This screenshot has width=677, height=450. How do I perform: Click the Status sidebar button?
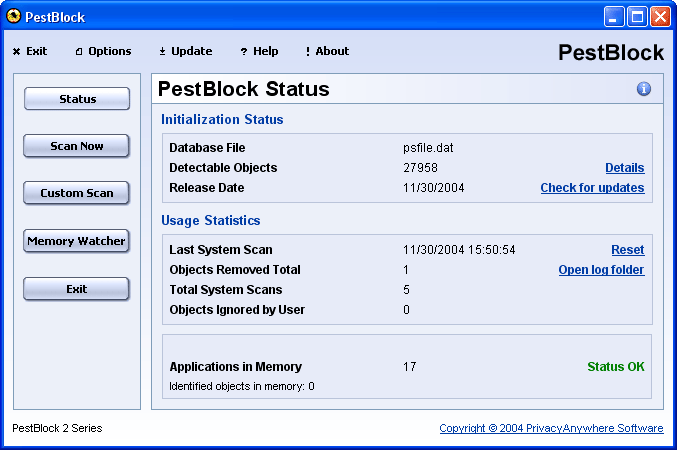(x=77, y=99)
